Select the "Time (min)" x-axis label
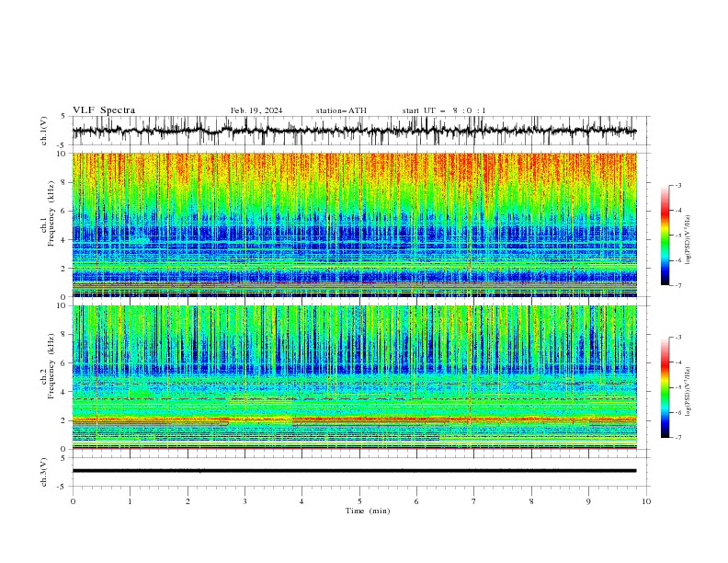Image resolution: width=728 pixels, height=563 pixels. click(x=368, y=511)
